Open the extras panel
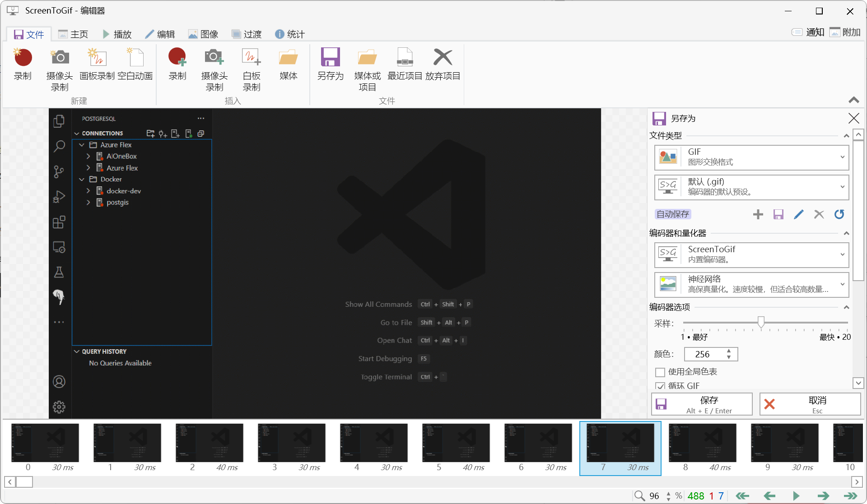This screenshot has width=867, height=504. [845, 32]
